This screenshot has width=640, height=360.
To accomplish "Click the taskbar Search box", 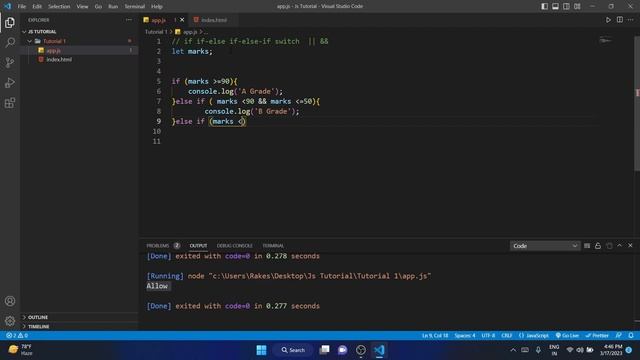I will tap(293, 350).
